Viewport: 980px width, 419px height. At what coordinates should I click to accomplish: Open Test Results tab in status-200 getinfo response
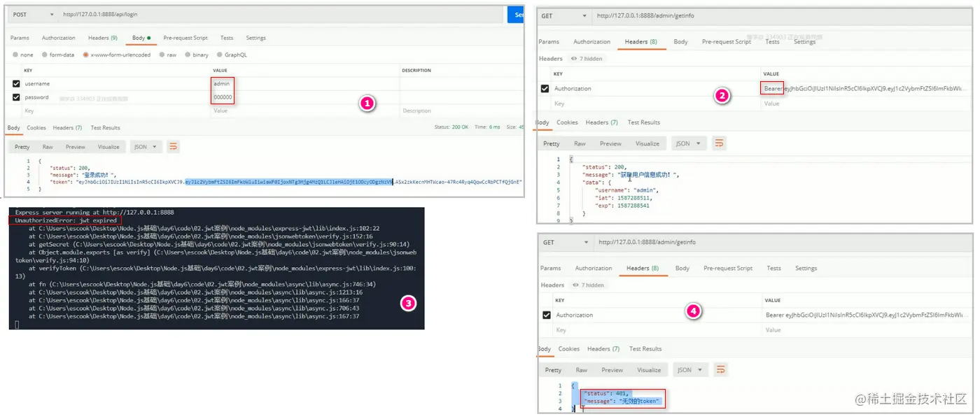click(644, 122)
